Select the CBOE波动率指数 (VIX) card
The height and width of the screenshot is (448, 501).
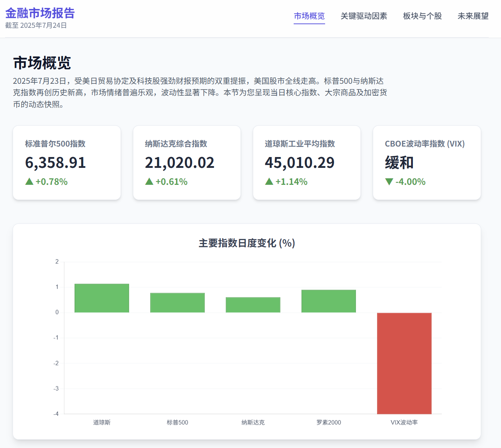[427, 162]
